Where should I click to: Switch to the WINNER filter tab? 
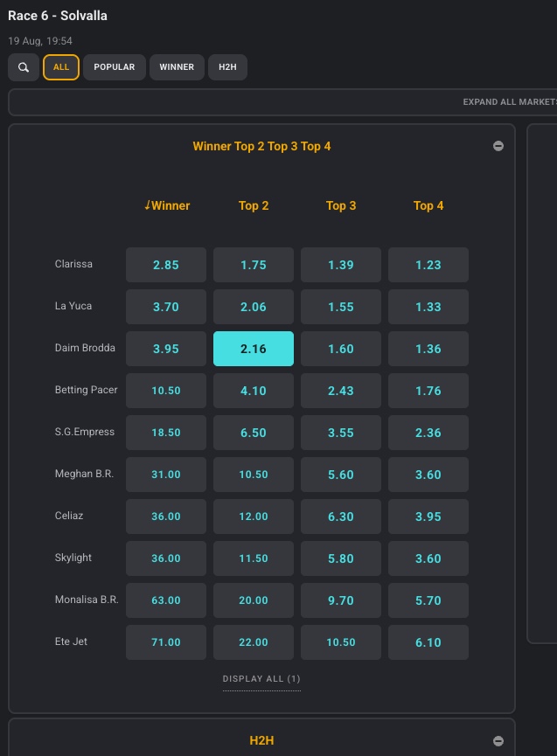(x=177, y=67)
